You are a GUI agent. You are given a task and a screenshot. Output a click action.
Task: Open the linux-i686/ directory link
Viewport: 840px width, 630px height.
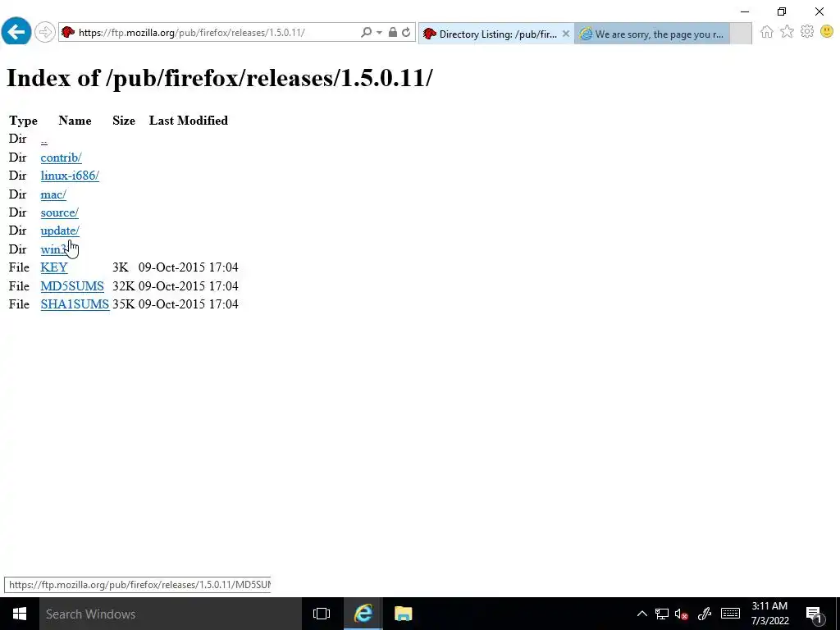pos(70,176)
